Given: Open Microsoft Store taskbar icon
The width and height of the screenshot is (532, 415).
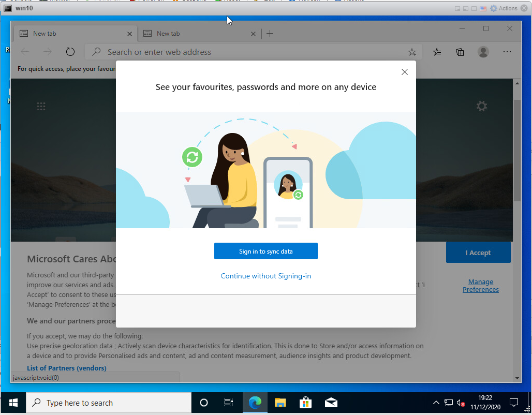Looking at the screenshot, I should tap(305, 403).
